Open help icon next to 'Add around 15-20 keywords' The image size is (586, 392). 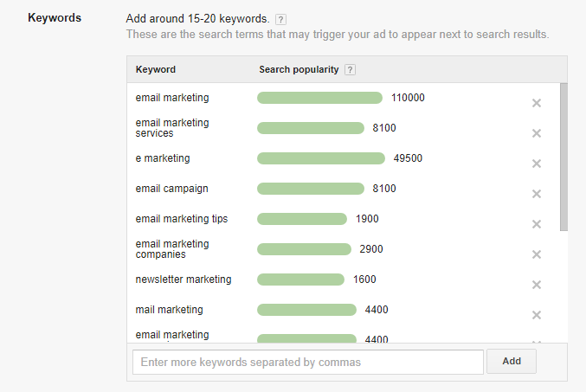tap(280, 19)
